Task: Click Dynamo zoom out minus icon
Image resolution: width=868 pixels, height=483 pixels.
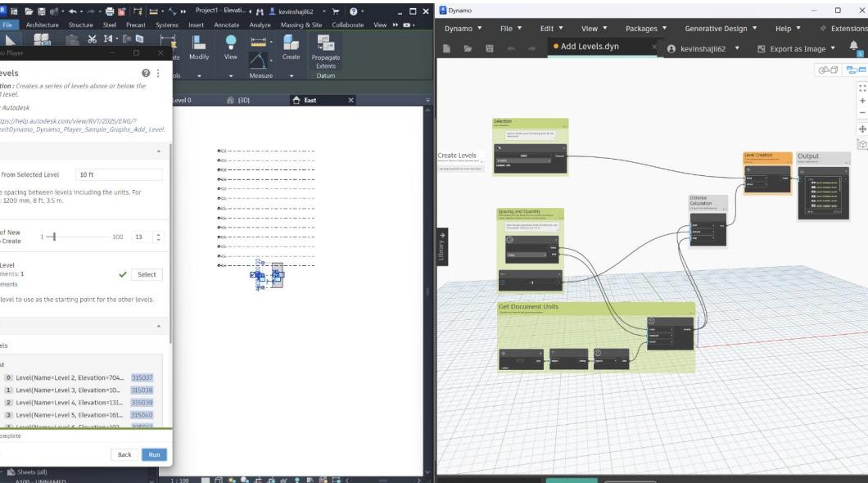Action: pyautogui.click(x=862, y=113)
